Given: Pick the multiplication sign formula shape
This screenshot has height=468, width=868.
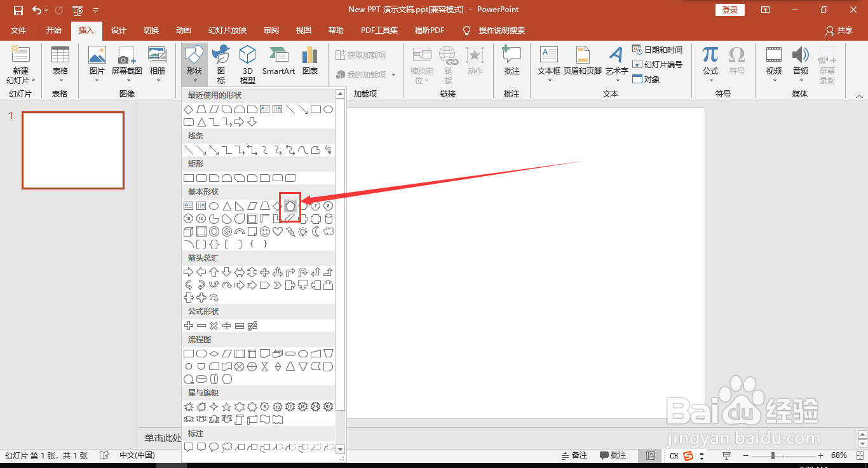Looking at the screenshot, I should click(214, 326).
